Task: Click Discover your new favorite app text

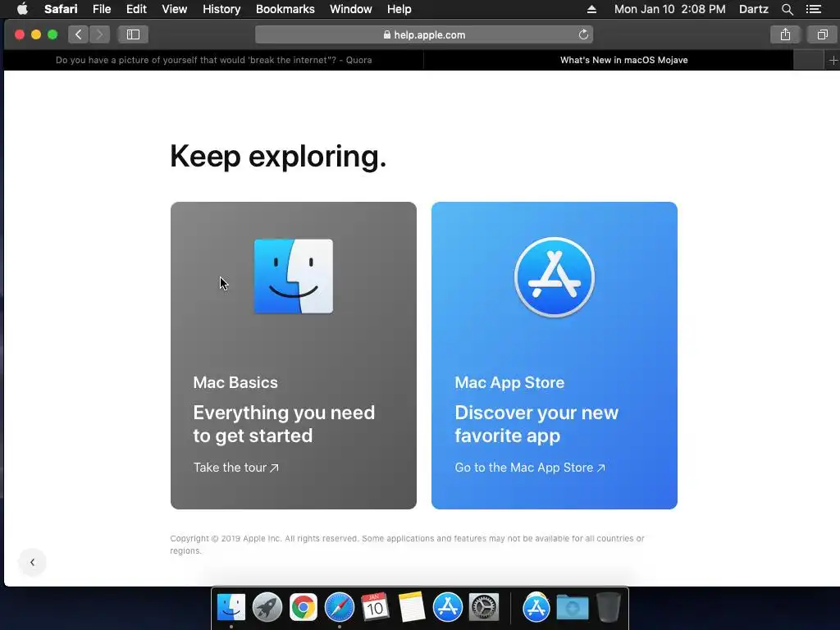Action: tap(536, 424)
